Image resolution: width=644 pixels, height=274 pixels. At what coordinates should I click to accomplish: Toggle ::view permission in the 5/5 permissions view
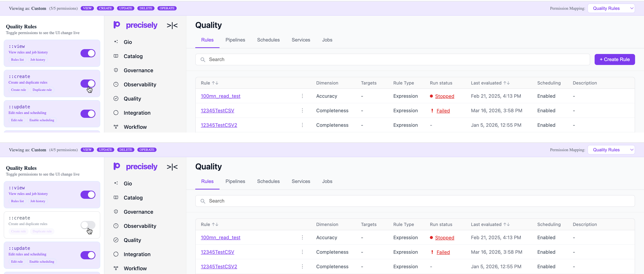coord(88,53)
